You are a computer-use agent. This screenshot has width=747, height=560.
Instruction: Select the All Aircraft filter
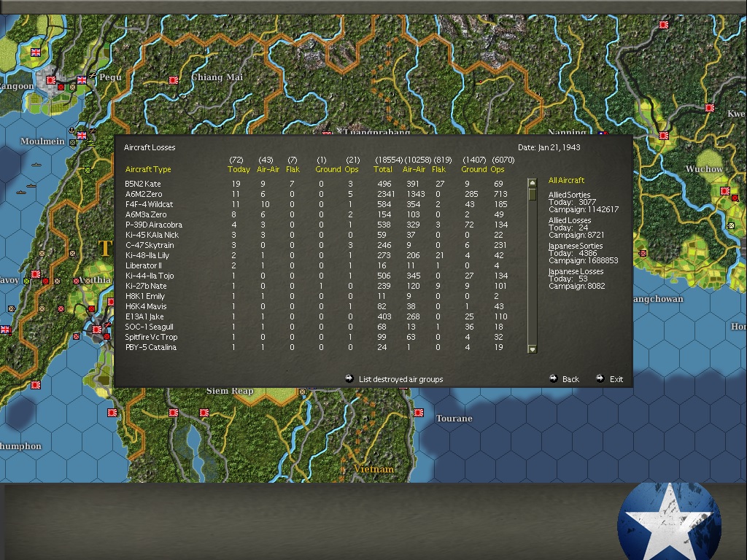(x=566, y=180)
